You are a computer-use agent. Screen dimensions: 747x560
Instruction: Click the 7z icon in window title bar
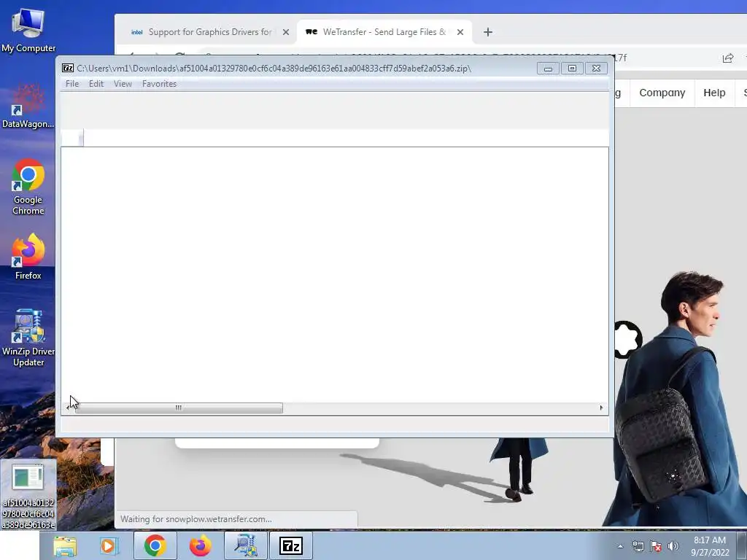(x=68, y=68)
